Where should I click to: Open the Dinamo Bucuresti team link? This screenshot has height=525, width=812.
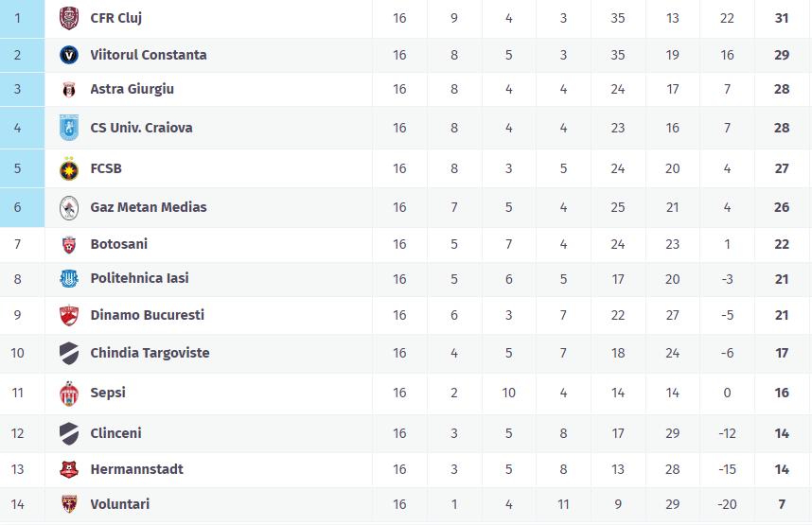coord(147,315)
